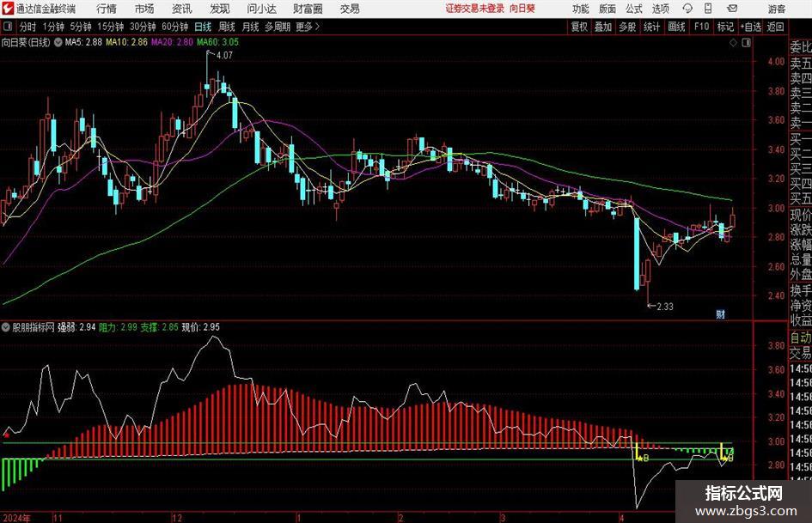
Task: Select the 月线 period tab
Action: click(250, 27)
